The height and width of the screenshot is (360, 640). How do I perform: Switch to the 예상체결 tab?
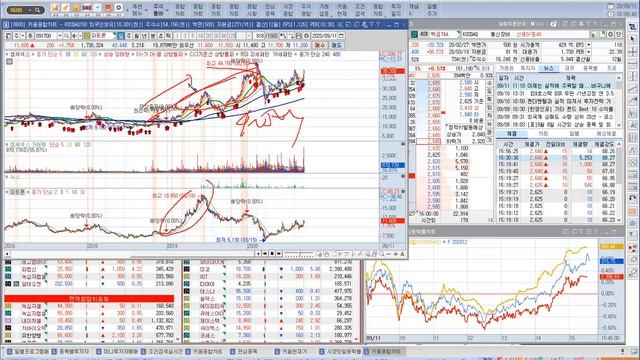tap(606, 134)
